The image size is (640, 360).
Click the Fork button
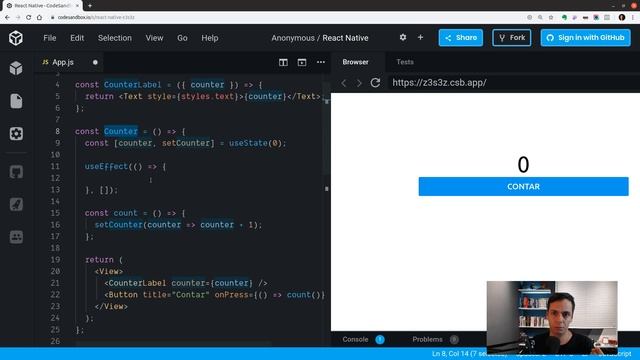click(512, 38)
